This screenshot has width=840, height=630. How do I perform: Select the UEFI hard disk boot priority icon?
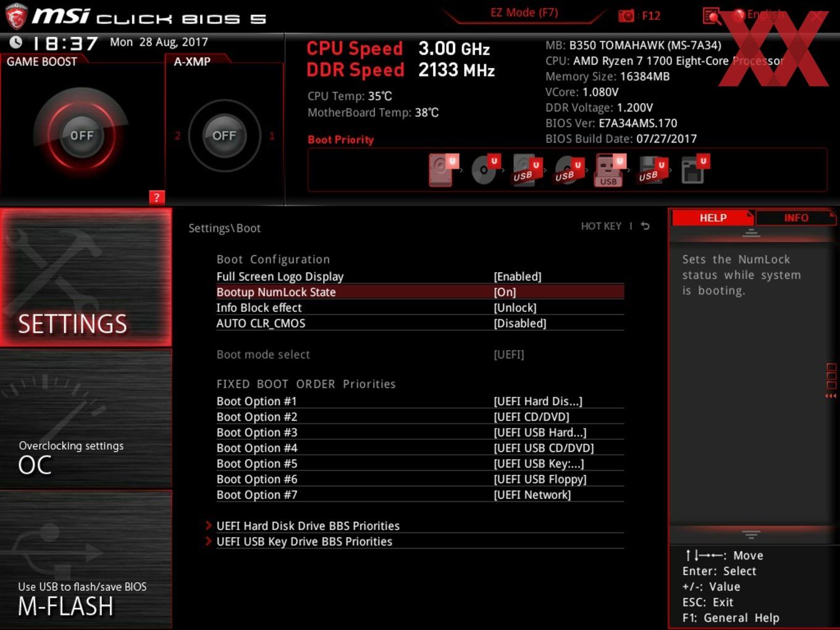point(442,170)
